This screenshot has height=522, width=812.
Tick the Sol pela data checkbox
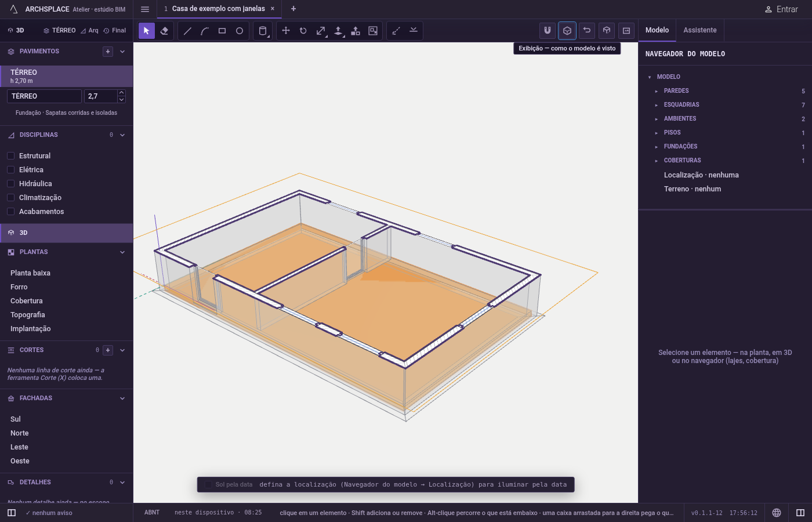click(208, 485)
